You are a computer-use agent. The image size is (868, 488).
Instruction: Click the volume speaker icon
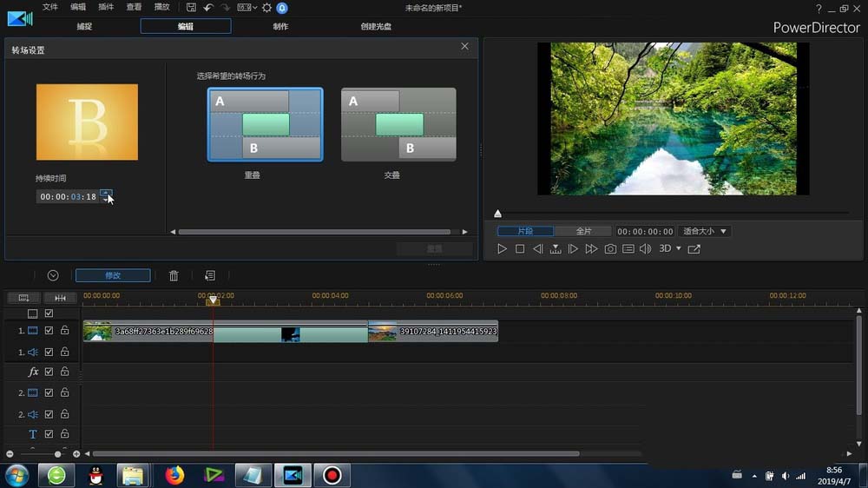click(646, 248)
